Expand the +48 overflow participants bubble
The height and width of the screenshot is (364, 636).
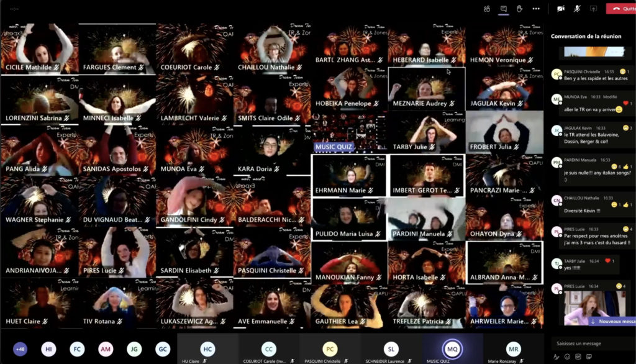coord(20,349)
